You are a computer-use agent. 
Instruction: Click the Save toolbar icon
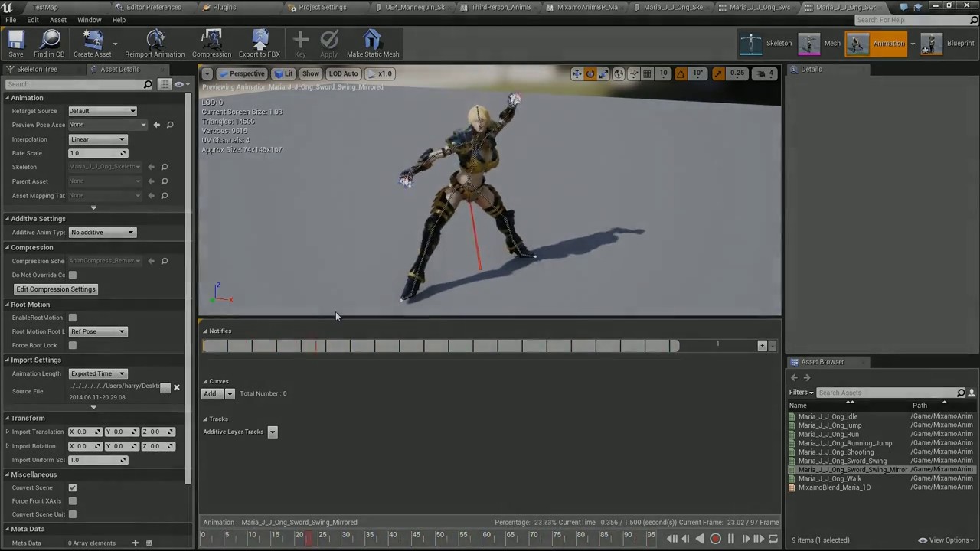15,44
